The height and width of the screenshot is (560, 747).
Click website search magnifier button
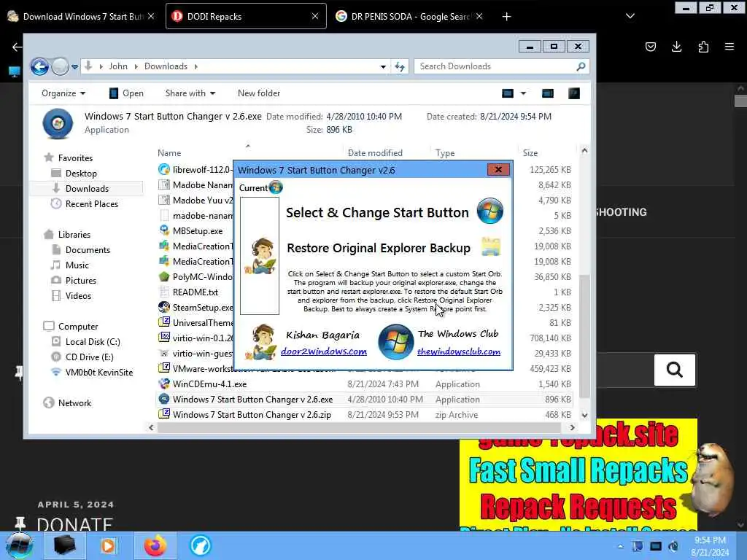tap(675, 370)
